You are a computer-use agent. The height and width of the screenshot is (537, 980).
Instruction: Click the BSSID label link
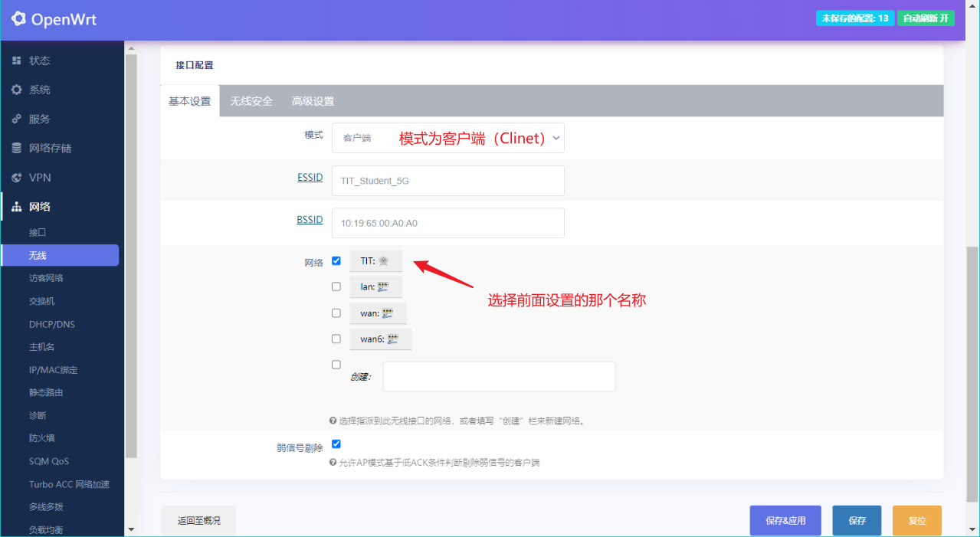(310, 219)
